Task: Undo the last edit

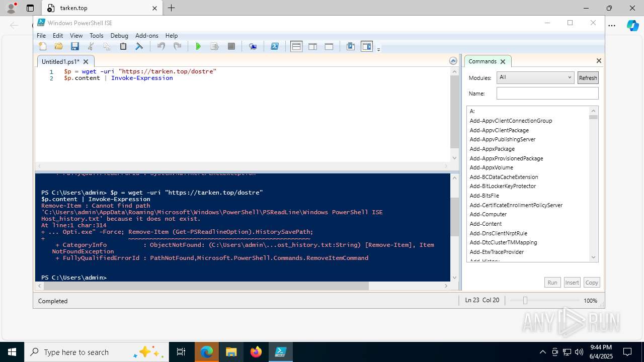Action: [x=161, y=46]
